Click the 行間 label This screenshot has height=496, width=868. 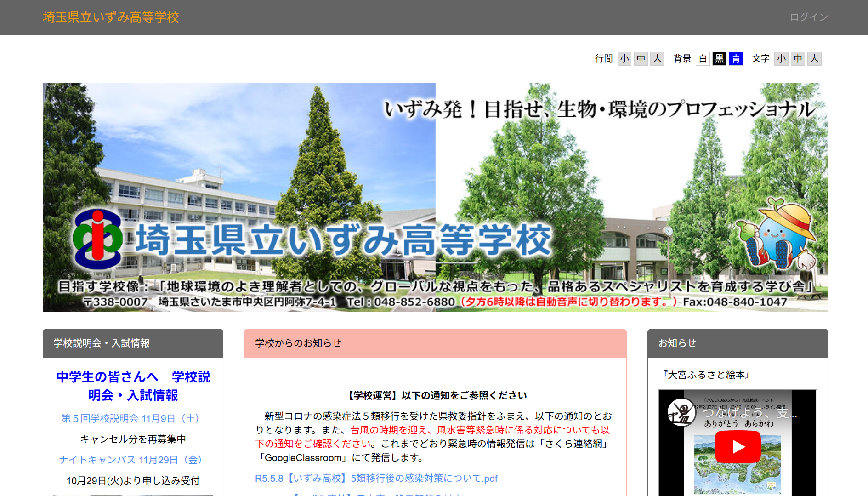click(x=604, y=58)
